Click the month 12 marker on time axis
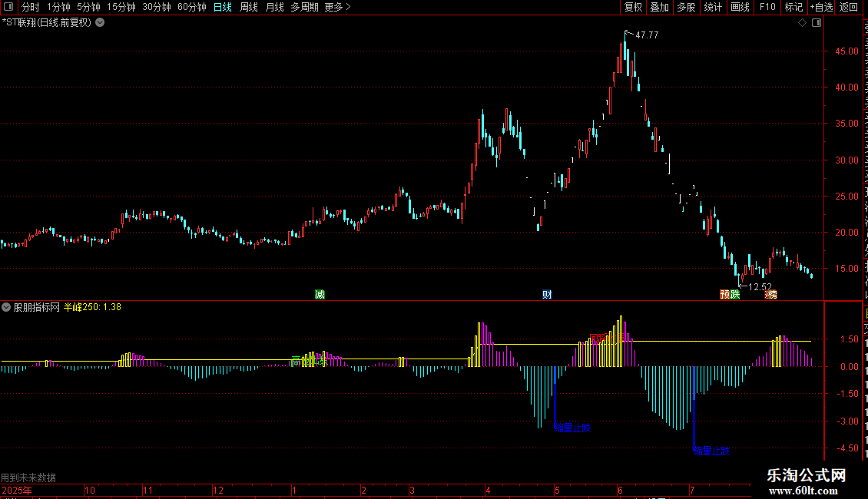The width and height of the screenshot is (868, 499). tap(218, 490)
